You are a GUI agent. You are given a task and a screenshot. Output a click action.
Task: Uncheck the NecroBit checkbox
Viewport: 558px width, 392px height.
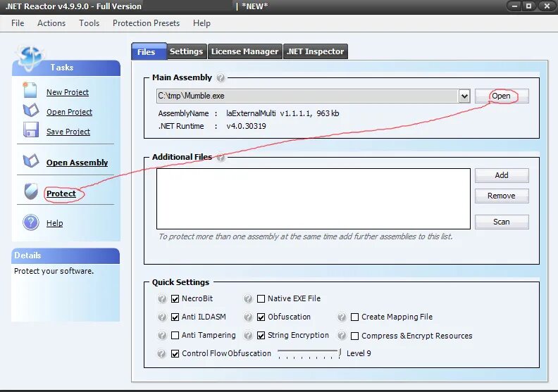(x=175, y=299)
